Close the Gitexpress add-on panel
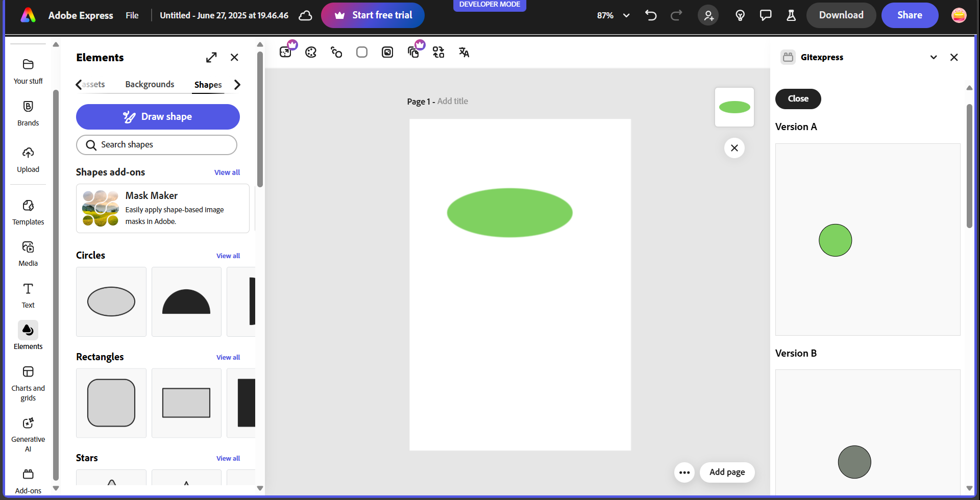 (954, 57)
